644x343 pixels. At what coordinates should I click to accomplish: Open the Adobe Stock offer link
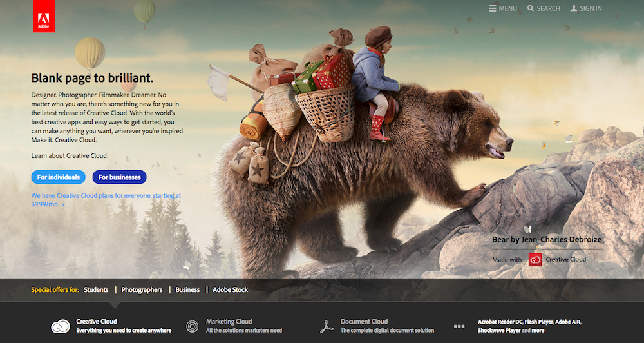[230, 290]
